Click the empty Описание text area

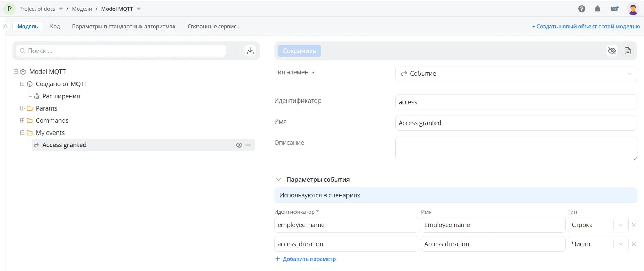(x=516, y=148)
